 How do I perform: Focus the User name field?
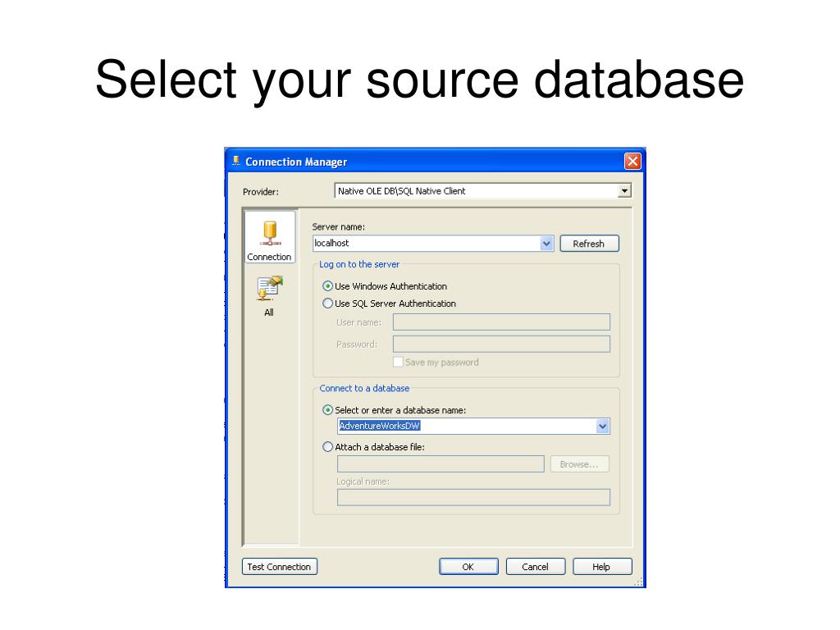501,322
